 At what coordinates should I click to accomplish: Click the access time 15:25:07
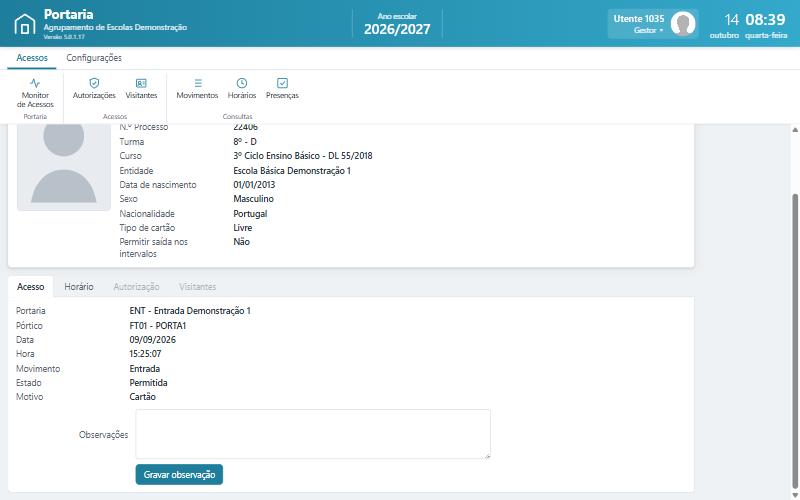pos(145,354)
